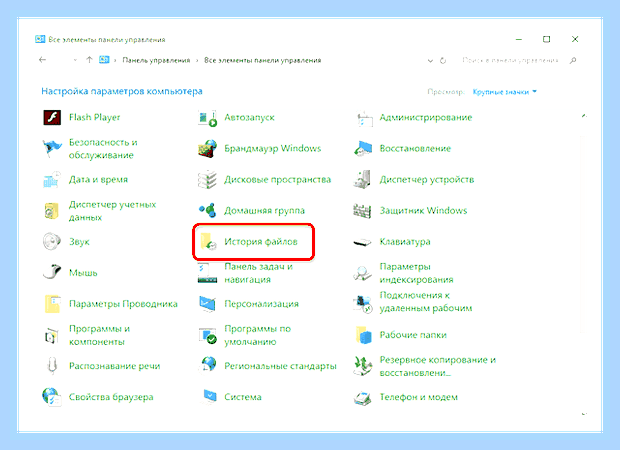Open the Подключения к удаленным рабочим icon
620x450 pixels.
363,304
